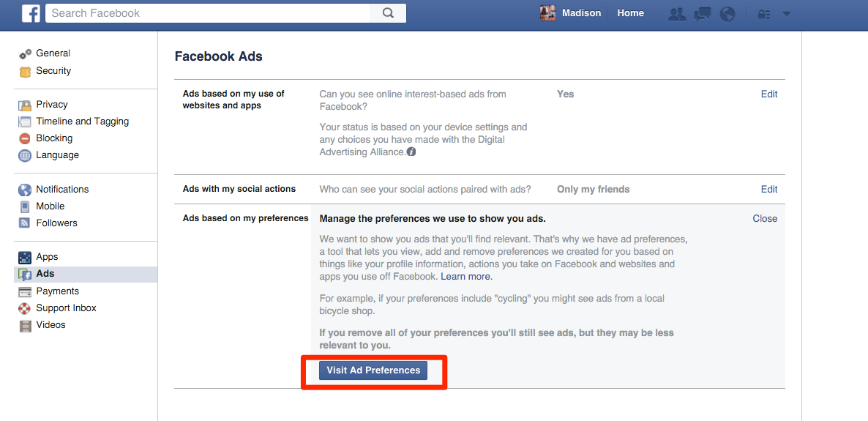Image resolution: width=868 pixels, height=421 pixels.
Task: Open the messages icon
Action: [702, 14]
